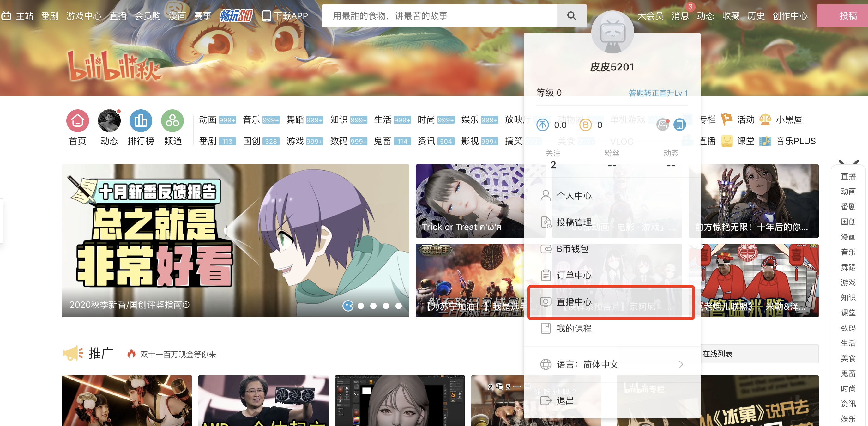The width and height of the screenshot is (868, 426).
Task: Select the second carousel dot indicator
Action: pos(360,306)
